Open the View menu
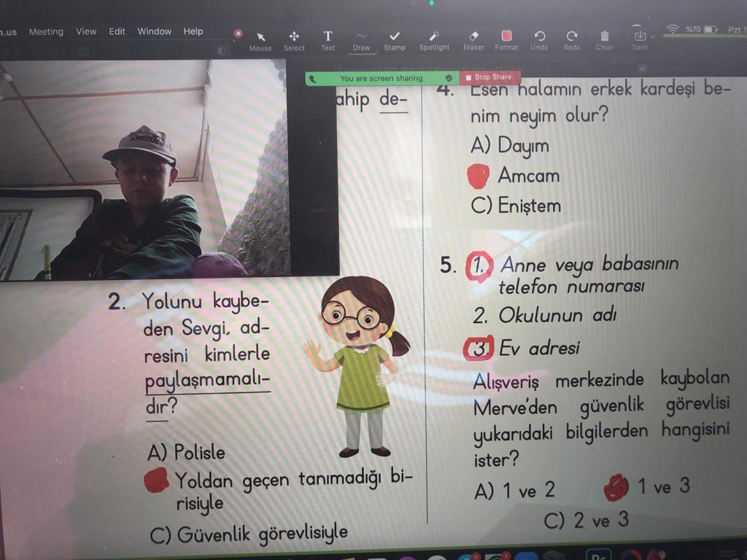This screenshot has width=747, height=560. (86, 31)
